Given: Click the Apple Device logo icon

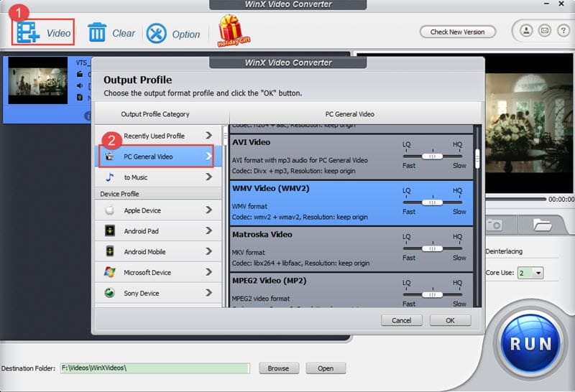Looking at the screenshot, I should tap(109, 210).
